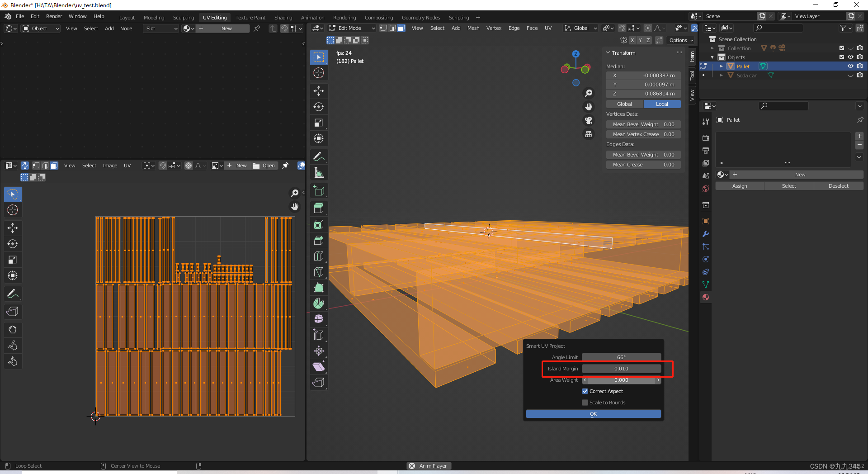Click OK in Smart UV Project dialog

tap(593, 414)
